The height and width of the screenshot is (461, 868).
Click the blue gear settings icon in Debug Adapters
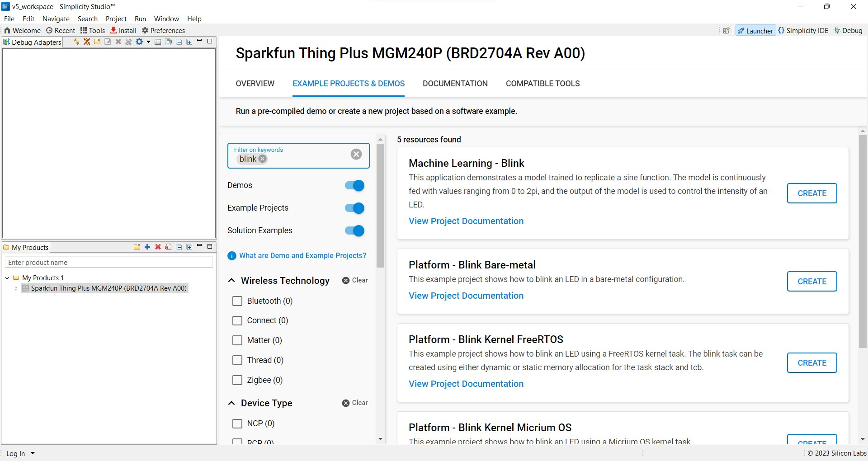click(139, 42)
